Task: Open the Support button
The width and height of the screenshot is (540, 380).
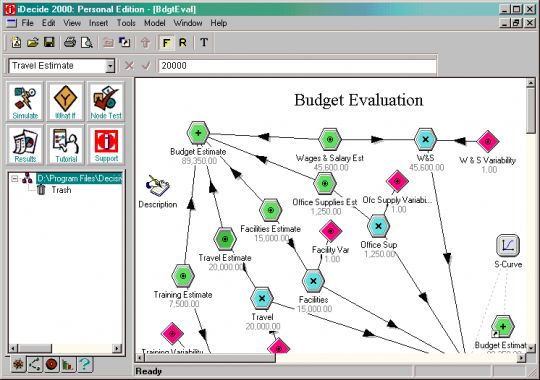Action: click(x=106, y=145)
